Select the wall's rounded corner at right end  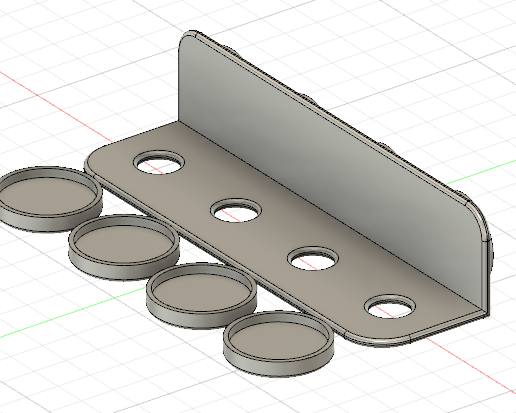[x=477, y=218]
